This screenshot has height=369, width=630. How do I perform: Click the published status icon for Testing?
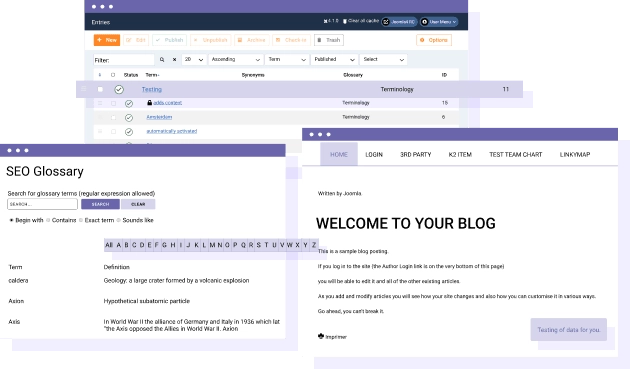coord(119,90)
